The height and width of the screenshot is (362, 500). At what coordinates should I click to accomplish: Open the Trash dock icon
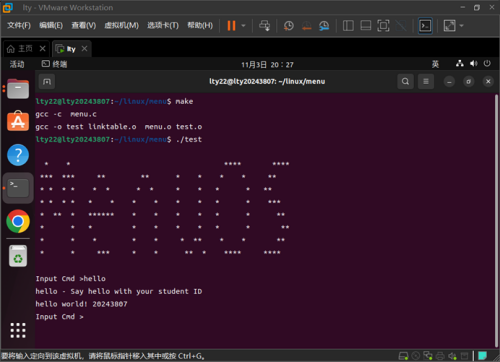pyautogui.click(x=18, y=256)
